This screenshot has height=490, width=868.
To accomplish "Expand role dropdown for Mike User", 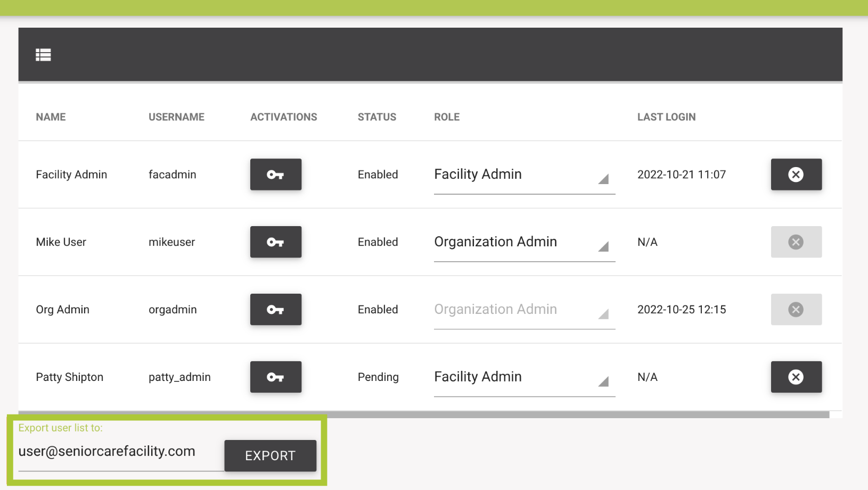I will (x=524, y=243).
